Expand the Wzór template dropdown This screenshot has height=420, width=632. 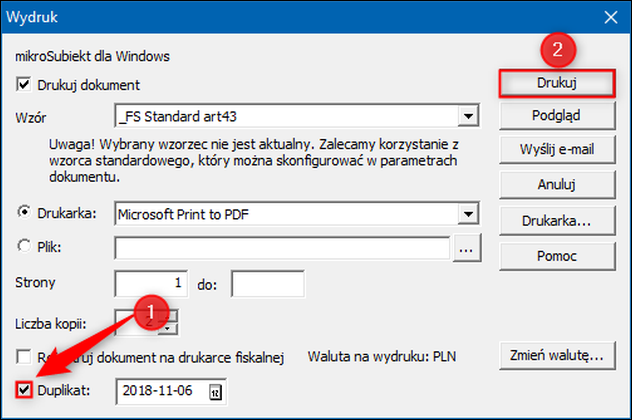(468, 116)
